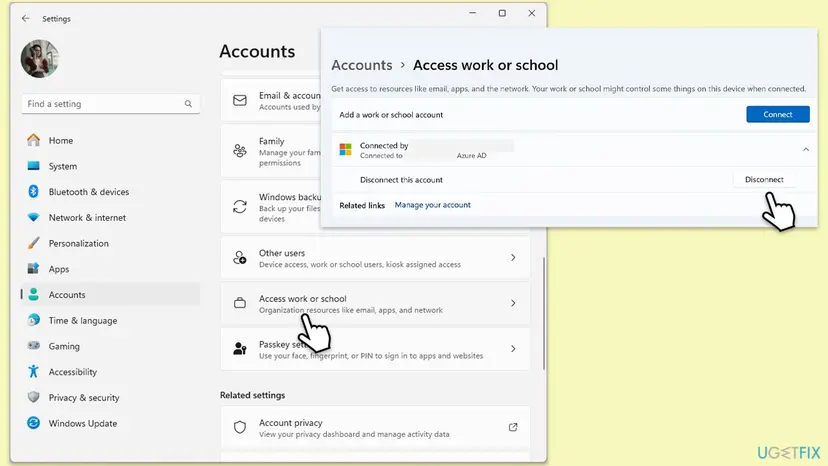Click the Time & language globe icon
Image resolution: width=828 pixels, height=466 pixels.
[34, 320]
